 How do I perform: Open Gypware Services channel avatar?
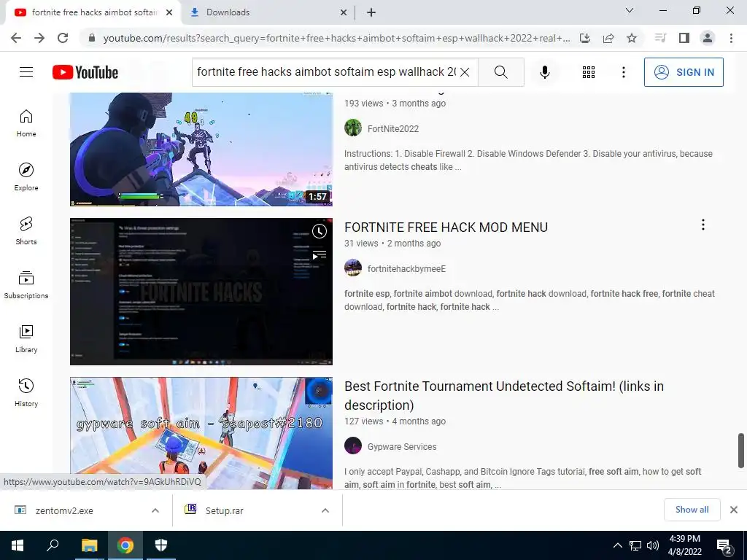click(x=353, y=446)
